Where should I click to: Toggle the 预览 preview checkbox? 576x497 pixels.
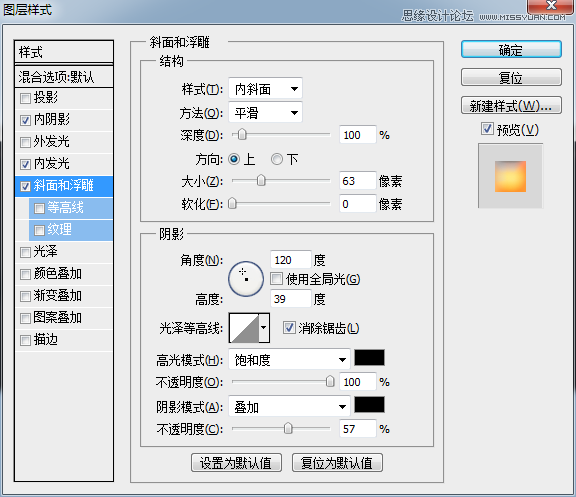(487, 129)
